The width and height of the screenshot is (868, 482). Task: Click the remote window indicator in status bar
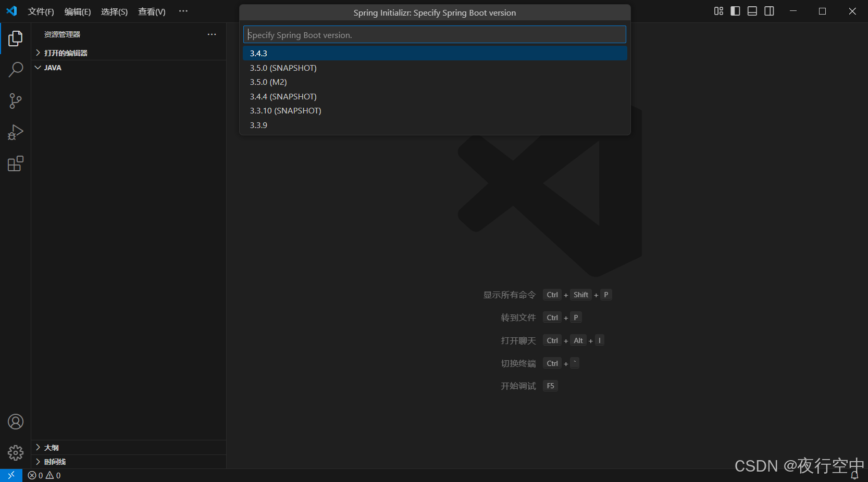tap(11, 475)
